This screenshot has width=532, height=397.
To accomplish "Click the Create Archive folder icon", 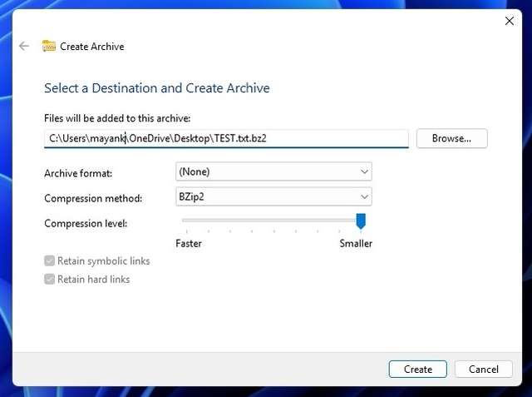I will click(49, 47).
